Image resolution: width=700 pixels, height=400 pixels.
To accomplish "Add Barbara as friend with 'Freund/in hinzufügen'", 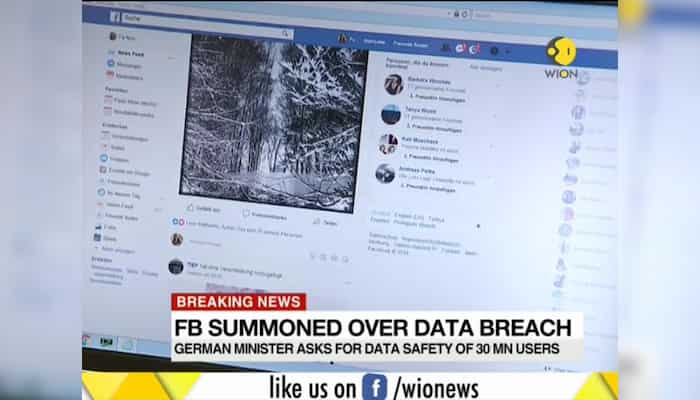I will (437, 98).
